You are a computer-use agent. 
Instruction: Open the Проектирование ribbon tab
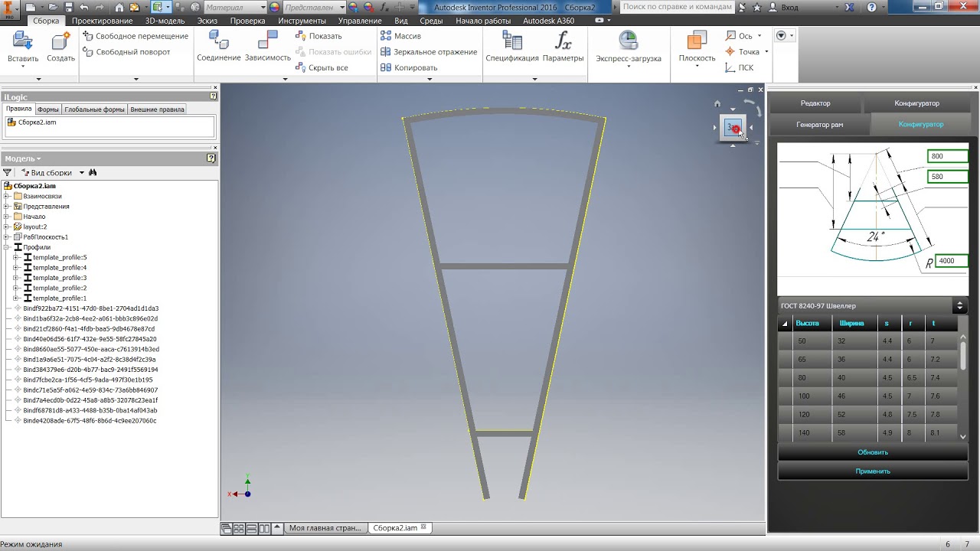point(102,21)
